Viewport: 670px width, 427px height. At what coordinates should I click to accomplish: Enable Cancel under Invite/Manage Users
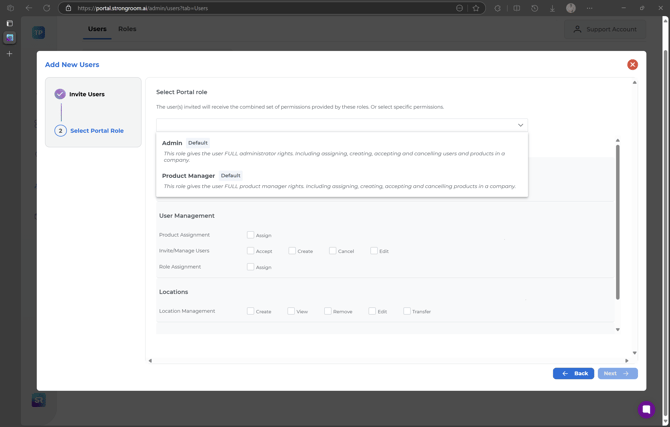tap(333, 251)
